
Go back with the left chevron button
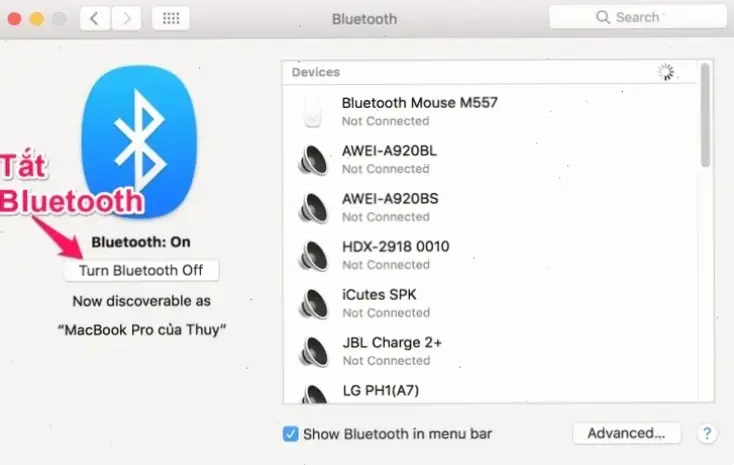(x=95, y=18)
